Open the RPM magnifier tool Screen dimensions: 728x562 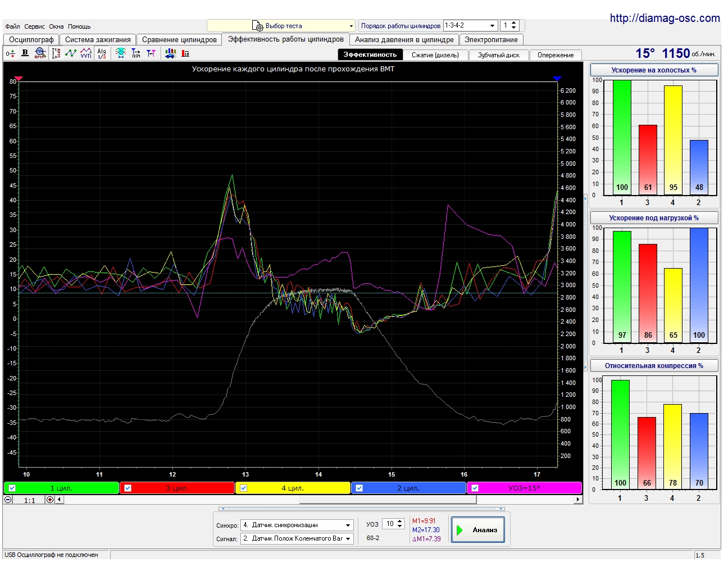click(39, 53)
